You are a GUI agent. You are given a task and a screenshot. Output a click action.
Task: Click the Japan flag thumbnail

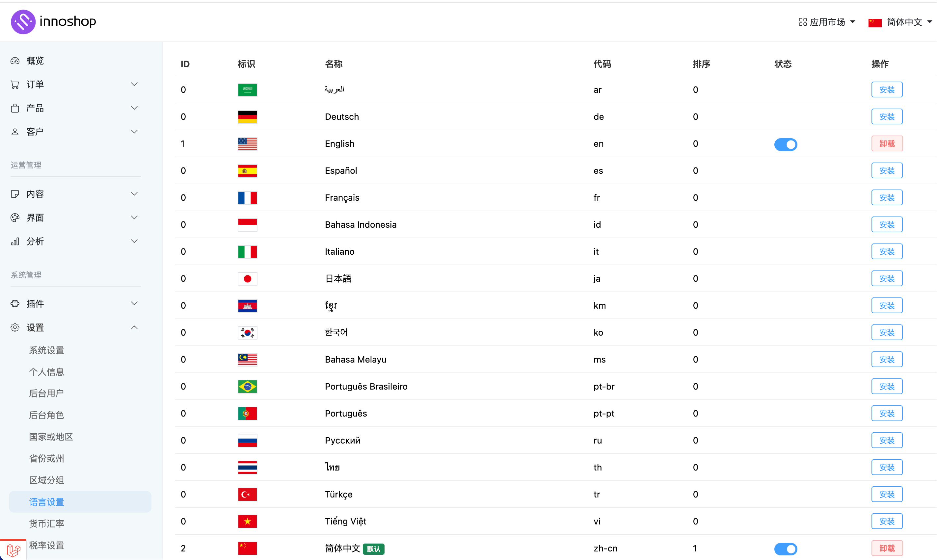(247, 279)
